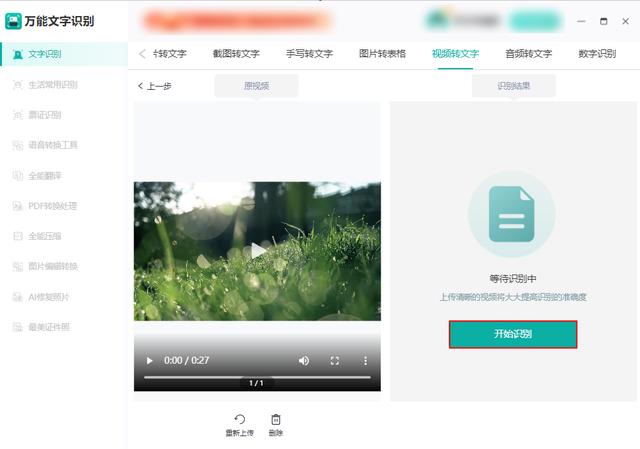Image resolution: width=640 pixels, height=449 pixels.
Task: Click the 等待识别中 status text
Action: (513, 279)
